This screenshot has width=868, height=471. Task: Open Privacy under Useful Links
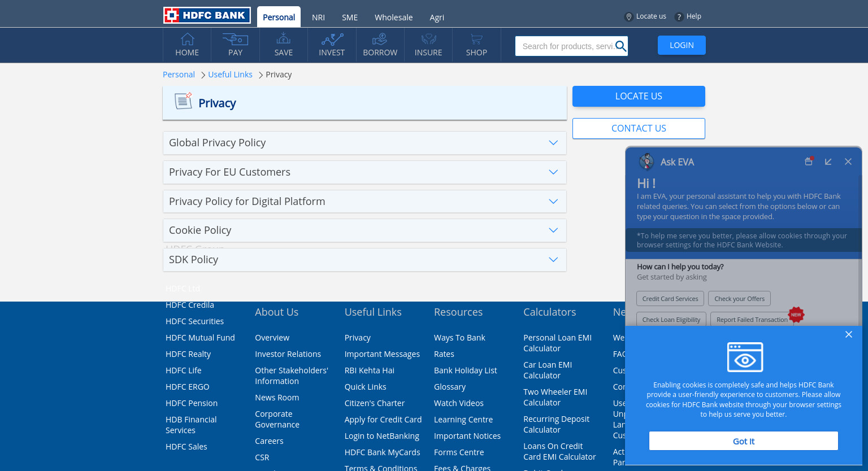point(358,338)
